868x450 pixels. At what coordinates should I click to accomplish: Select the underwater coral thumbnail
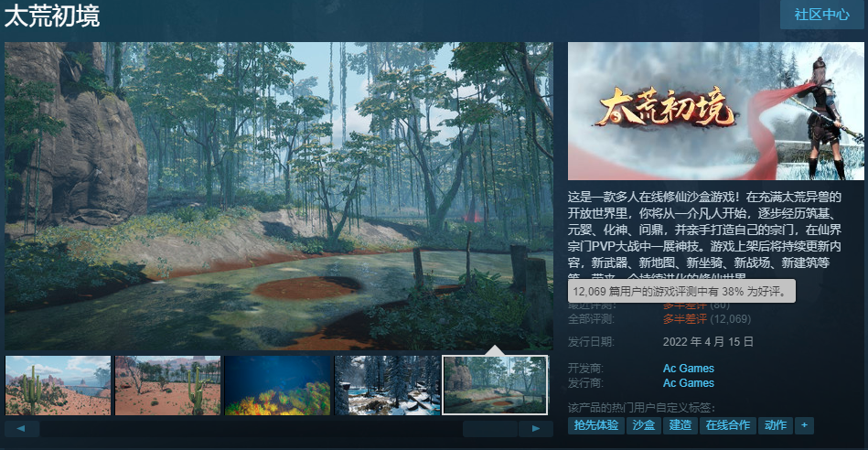tap(277, 386)
